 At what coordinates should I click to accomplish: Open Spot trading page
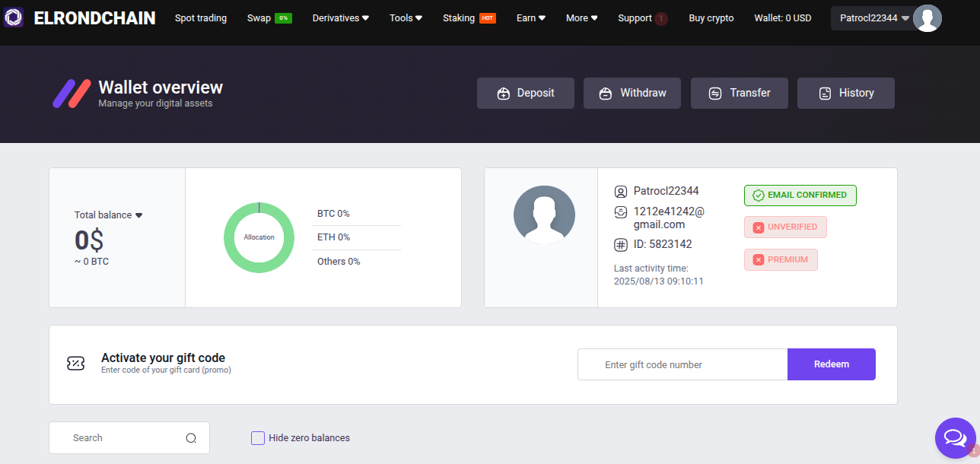point(201,18)
